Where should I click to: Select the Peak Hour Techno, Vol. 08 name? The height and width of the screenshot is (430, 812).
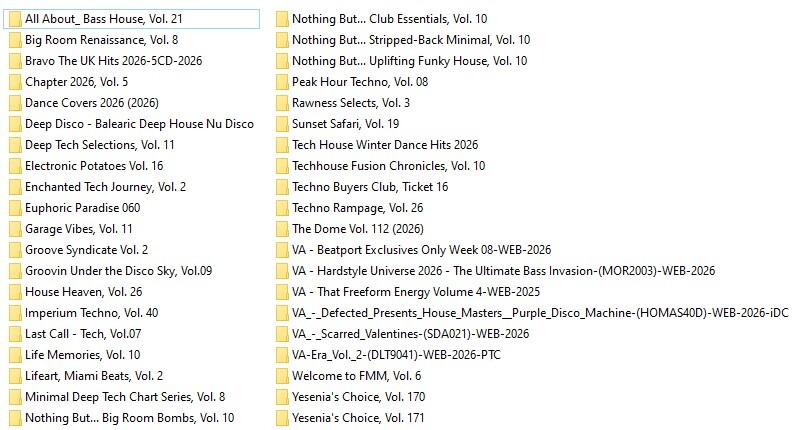coord(360,82)
